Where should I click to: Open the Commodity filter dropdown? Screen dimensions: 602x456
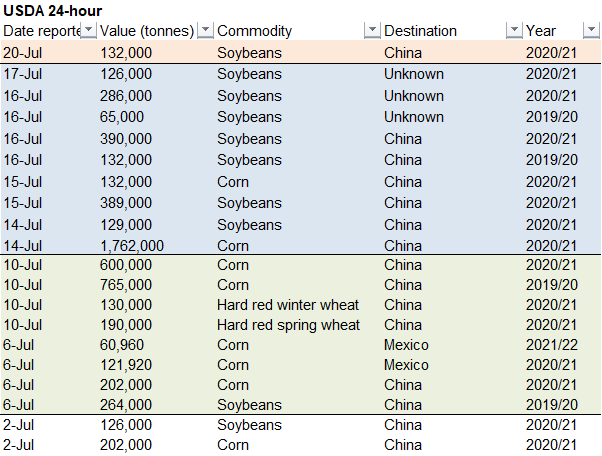click(x=372, y=31)
